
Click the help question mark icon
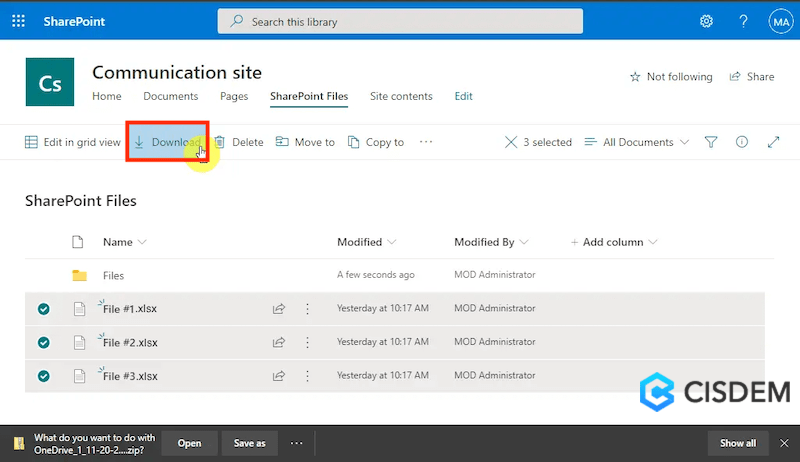tap(743, 21)
